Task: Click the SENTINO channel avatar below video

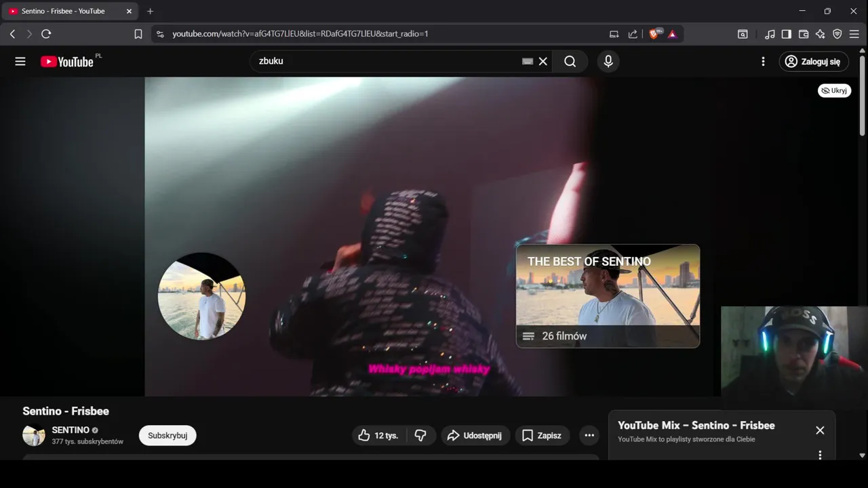Action: point(34,435)
